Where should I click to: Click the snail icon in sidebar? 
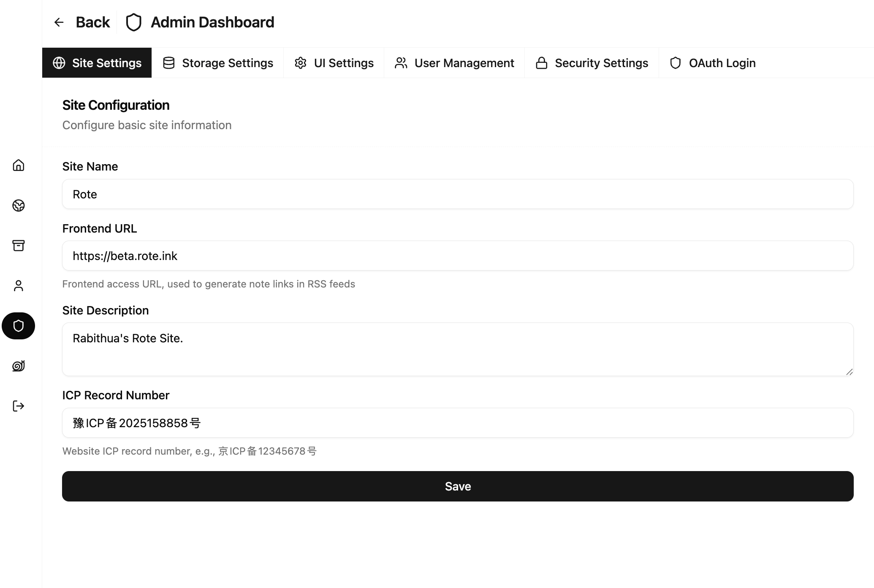(19, 366)
